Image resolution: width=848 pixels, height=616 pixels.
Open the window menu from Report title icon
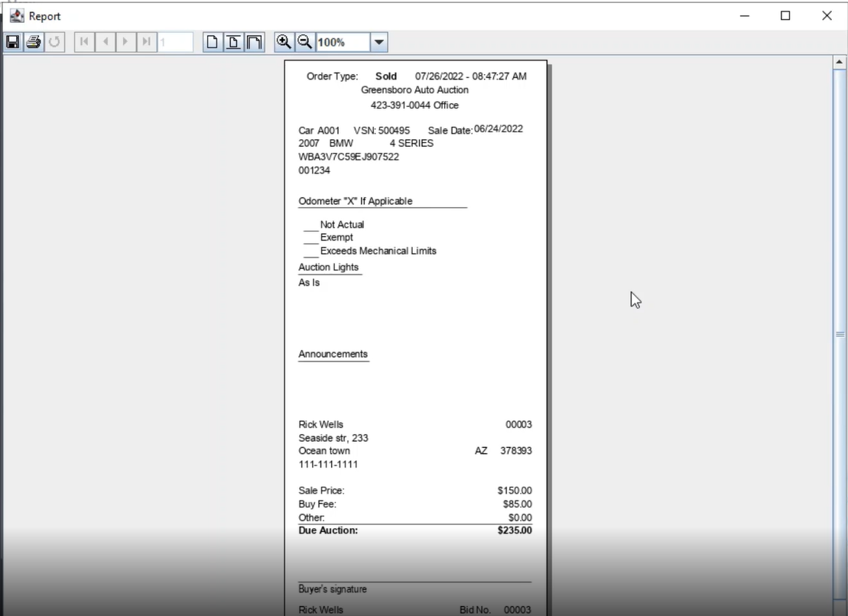16,15
